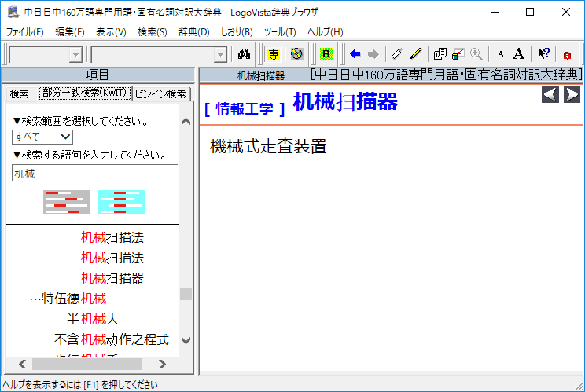Click the results list scroll down arrow

186,340
